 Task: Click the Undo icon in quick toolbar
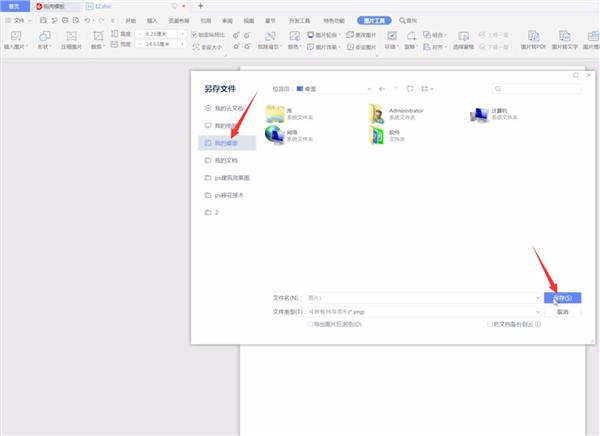87,20
